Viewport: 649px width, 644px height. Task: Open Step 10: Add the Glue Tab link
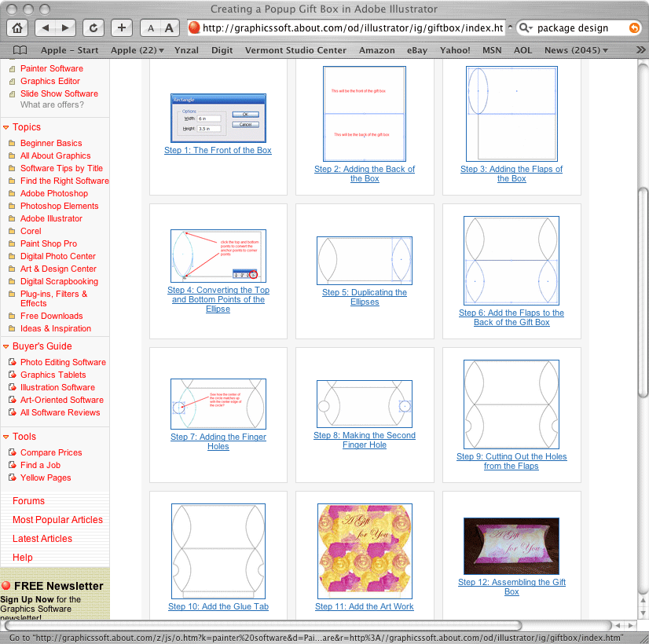click(218, 607)
